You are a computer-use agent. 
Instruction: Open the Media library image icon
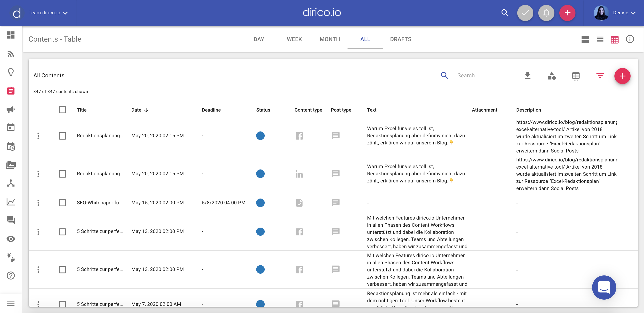click(11, 165)
